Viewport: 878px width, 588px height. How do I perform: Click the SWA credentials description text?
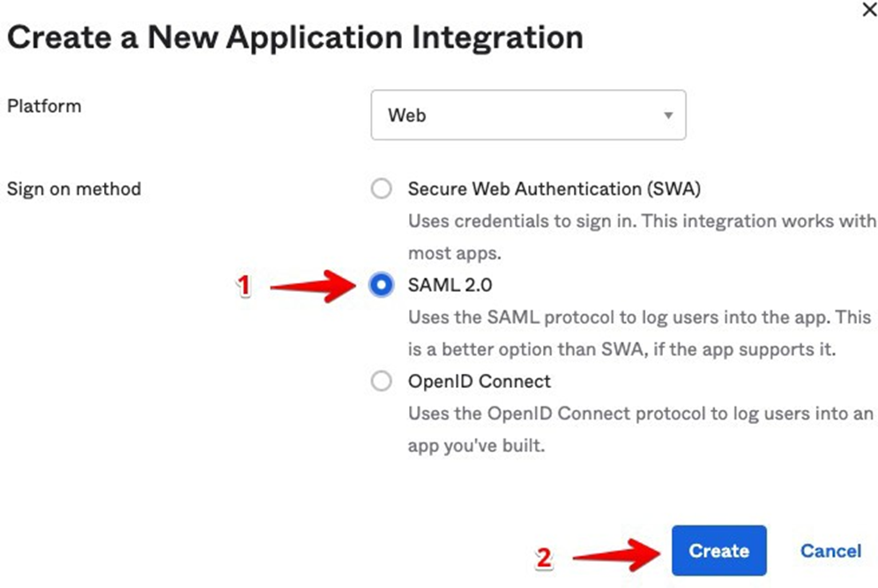click(642, 236)
